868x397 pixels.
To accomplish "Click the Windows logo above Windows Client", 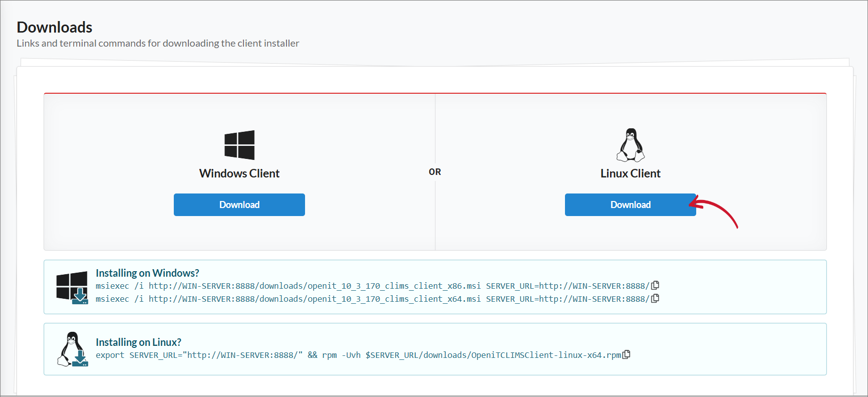I will pyautogui.click(x=239, y=145).
